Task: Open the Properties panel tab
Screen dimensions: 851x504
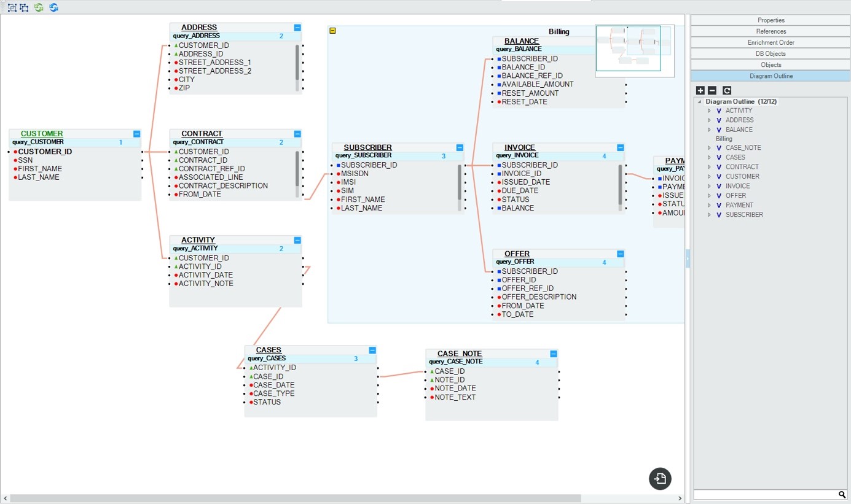Action: pyautogui.click(x=771, y=20)
